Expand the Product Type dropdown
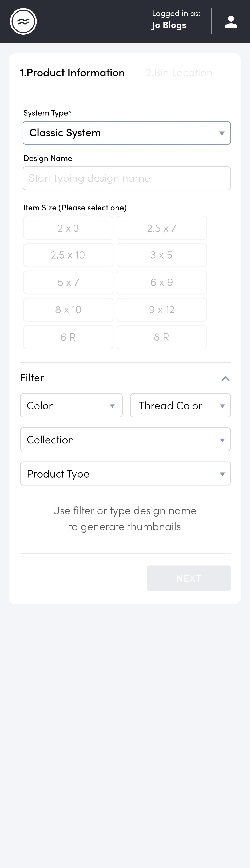 tap(125, 474)
